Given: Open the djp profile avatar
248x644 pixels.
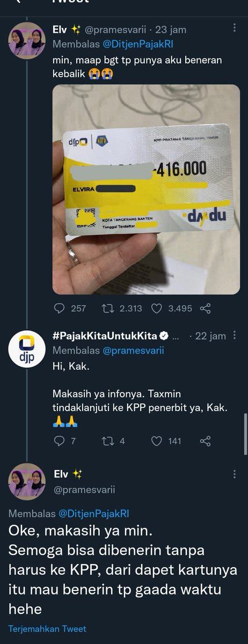Looking at the screenshot, I should pos(27,348).
